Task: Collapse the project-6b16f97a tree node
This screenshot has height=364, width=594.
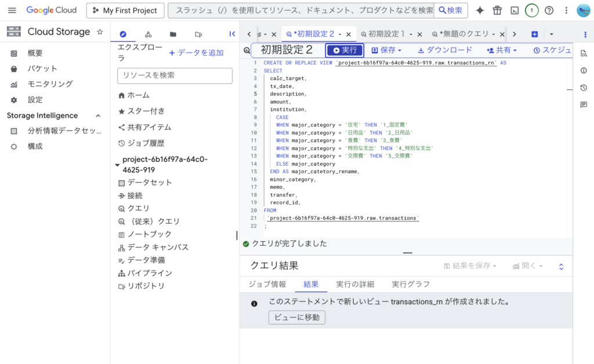Action: [118, 165]
